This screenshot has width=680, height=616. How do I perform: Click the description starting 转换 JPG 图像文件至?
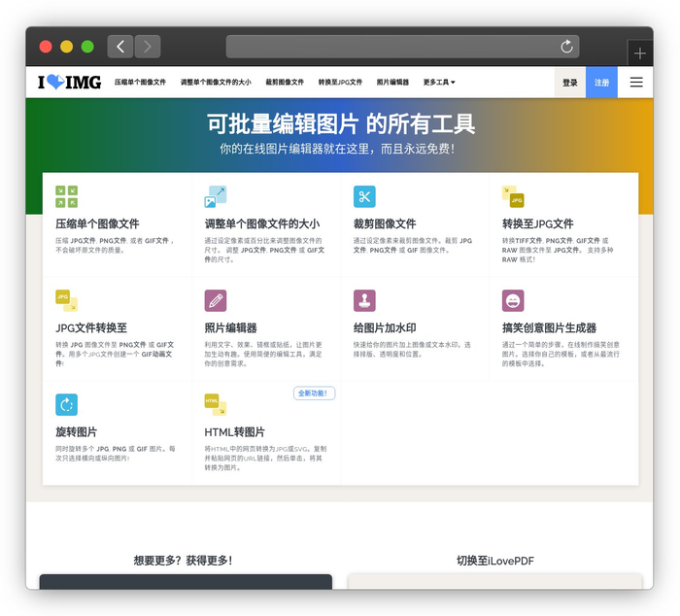click(x=115, y=354)
